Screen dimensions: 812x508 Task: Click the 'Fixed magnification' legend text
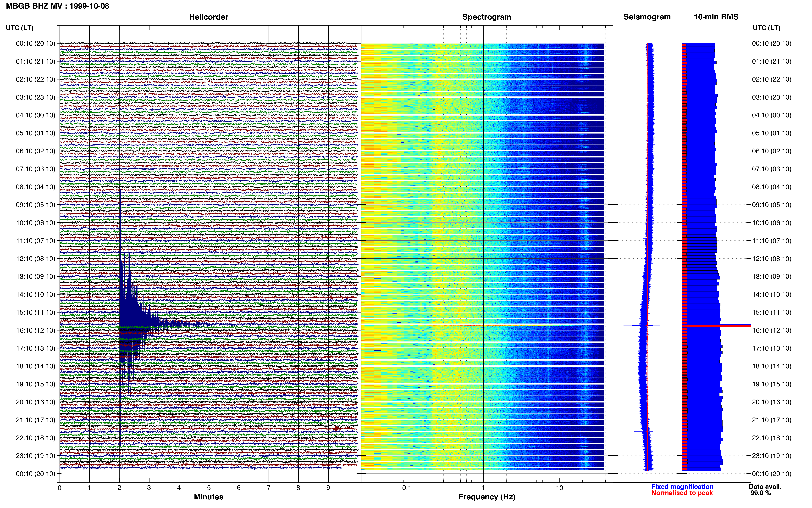click(x=682, y=486)
